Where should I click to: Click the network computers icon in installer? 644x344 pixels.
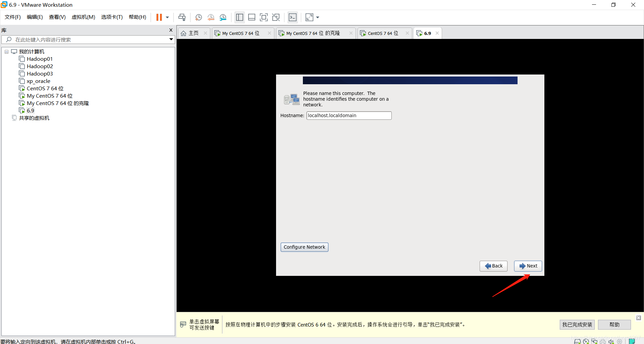tap(292, 99)
